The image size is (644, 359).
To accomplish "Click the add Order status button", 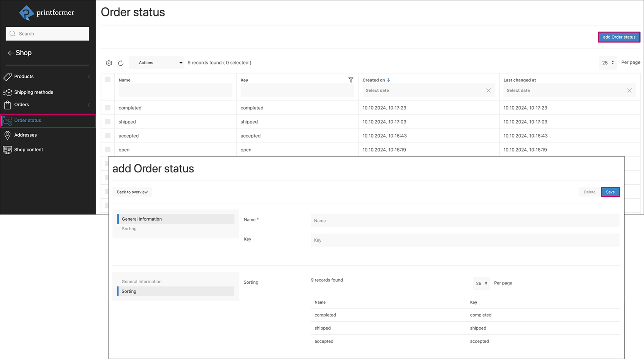I will pyautogui.click(x=619, y=37).
